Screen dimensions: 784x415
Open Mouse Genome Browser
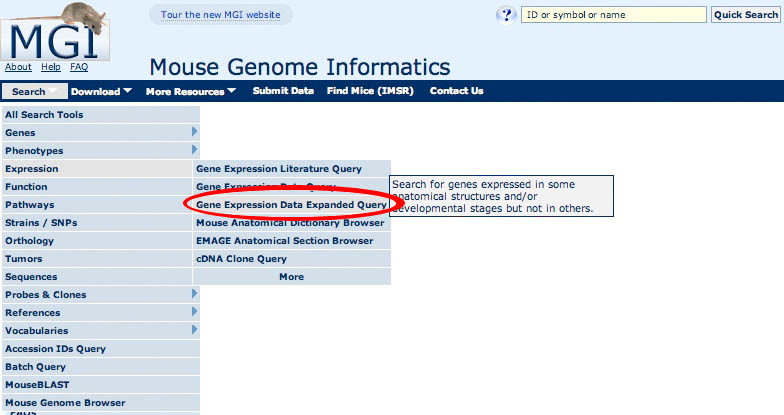coord(101,402)
